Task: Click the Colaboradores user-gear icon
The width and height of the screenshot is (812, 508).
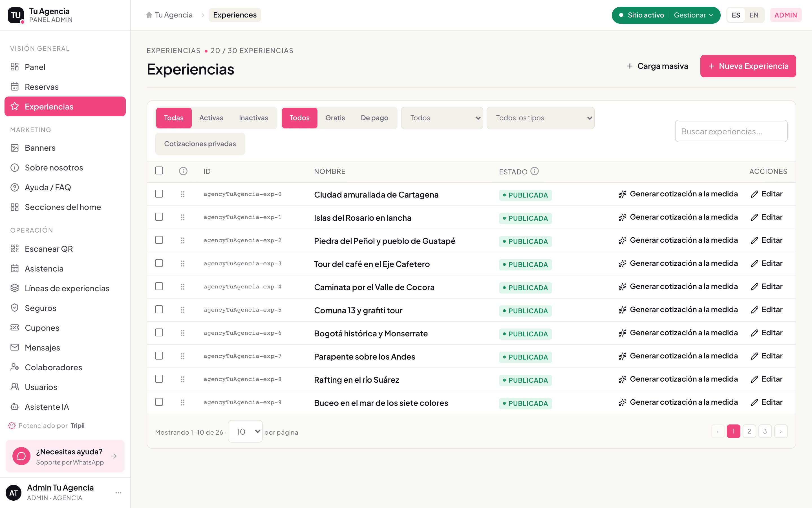Action: pyautogui.click(x=14, y=367)
